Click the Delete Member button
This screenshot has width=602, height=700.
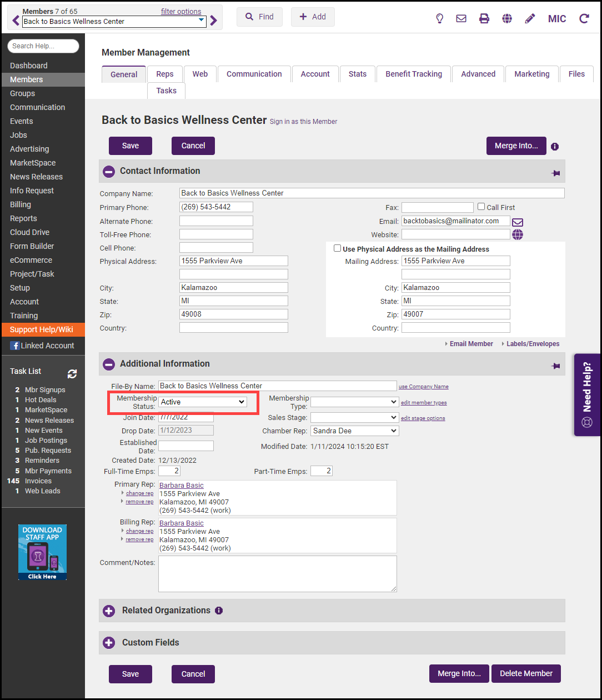pyautogui.click(x=526, y=673)
